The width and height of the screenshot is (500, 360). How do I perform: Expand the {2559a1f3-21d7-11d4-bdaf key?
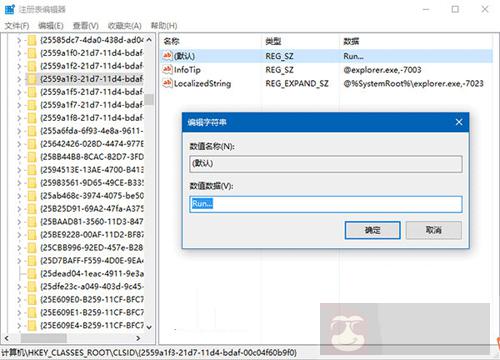tap(19, 79)
